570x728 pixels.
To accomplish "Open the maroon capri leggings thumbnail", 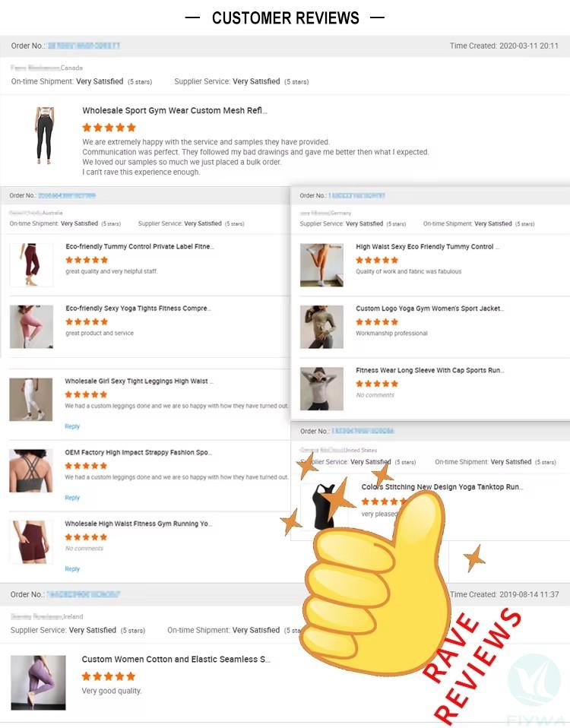I will point(31,264).
